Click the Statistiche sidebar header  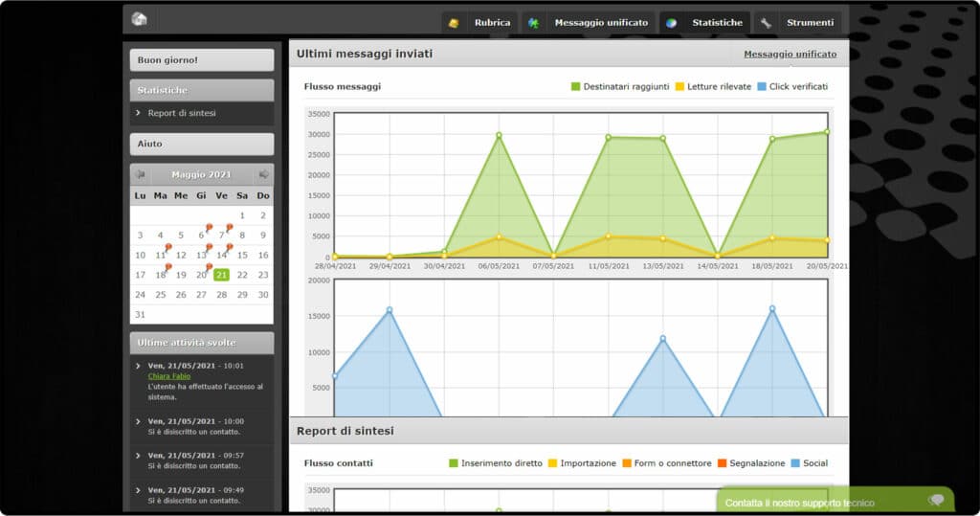tap(202, 90)
